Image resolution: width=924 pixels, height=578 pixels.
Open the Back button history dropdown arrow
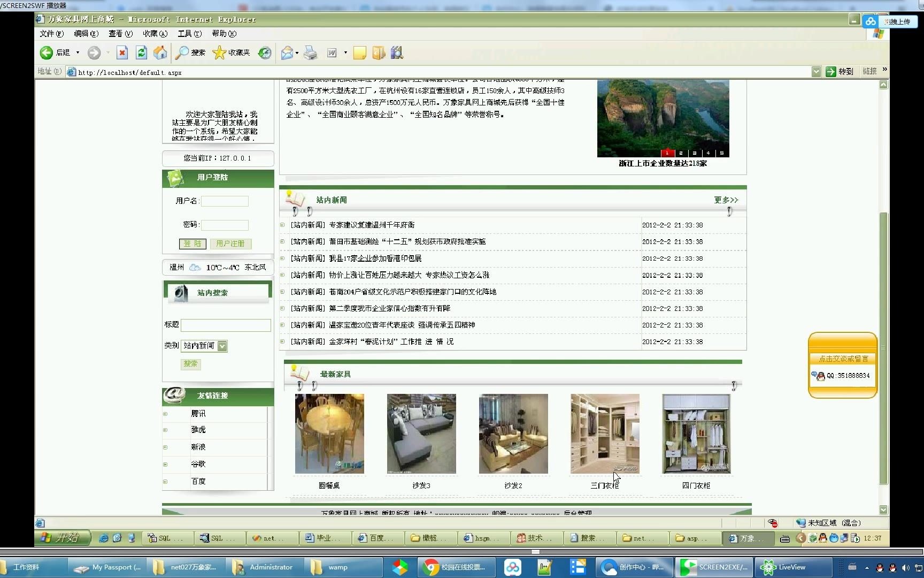coord(78,52)
